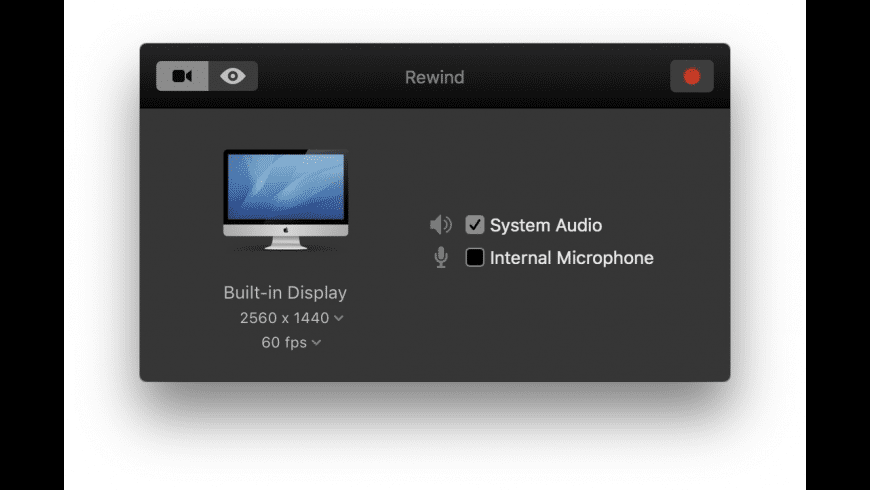Click the Apple logo on the iMac image
The width and height of the screenshot is (870, 490).
tap(286, 230)
